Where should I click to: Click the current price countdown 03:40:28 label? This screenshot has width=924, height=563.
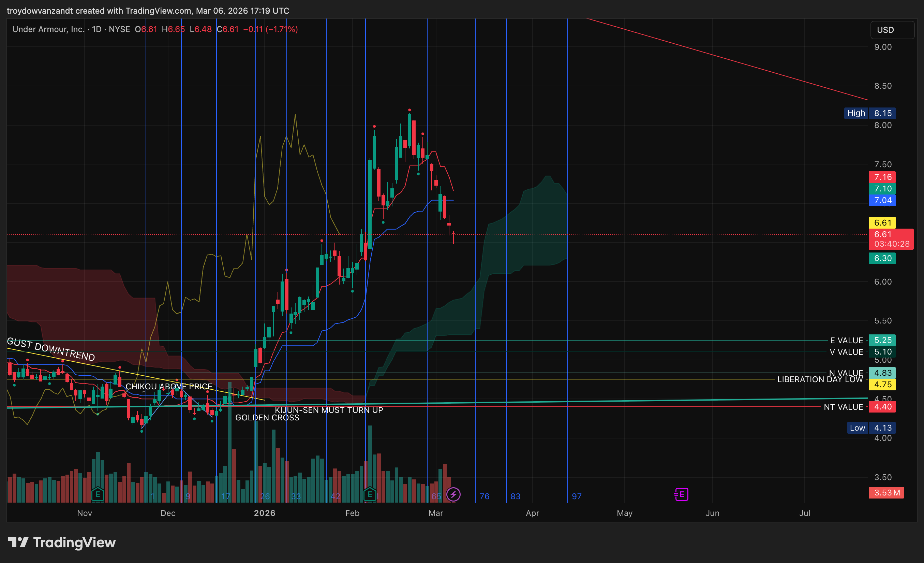pos(891,244)
